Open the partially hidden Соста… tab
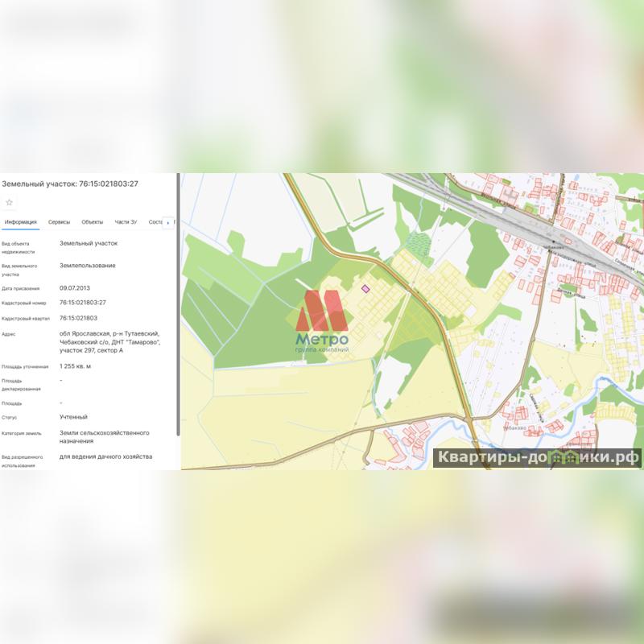The image size is (644, 644). click(155, 222)
